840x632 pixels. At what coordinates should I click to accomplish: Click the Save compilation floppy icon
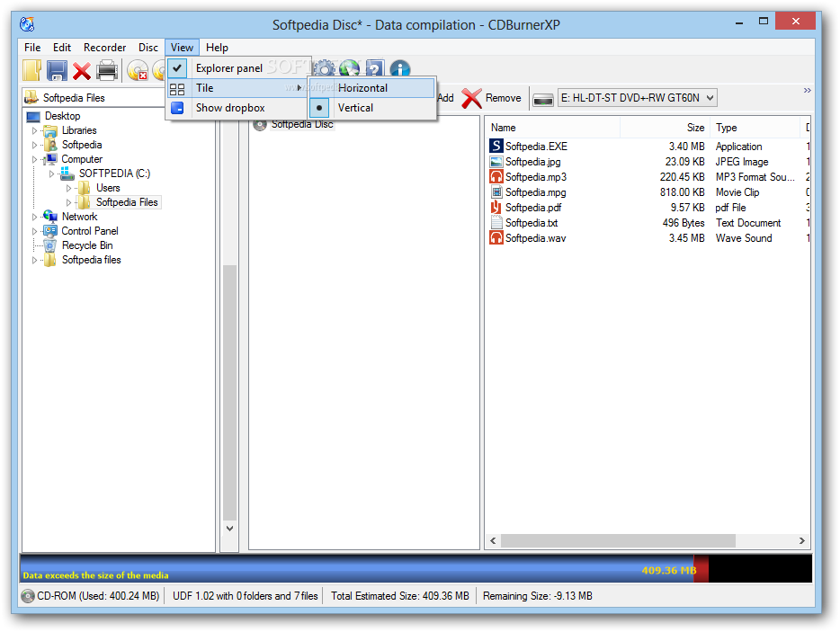[57, 70]
